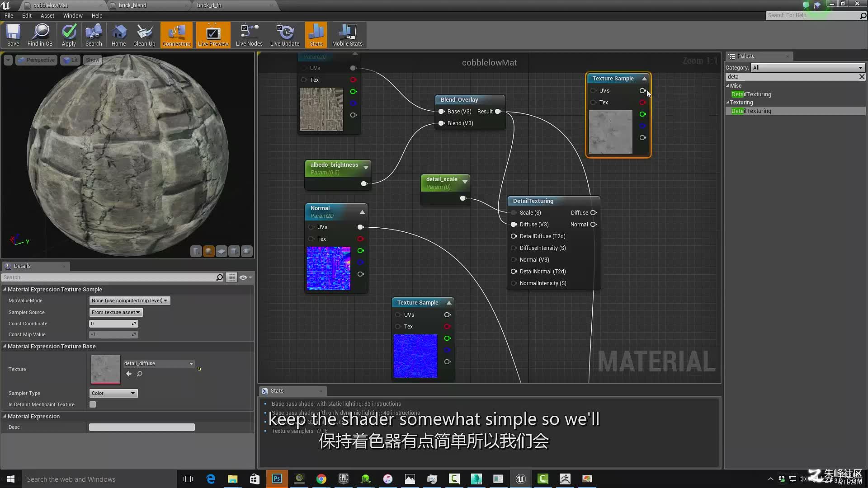
Task: Expand detail_scale node preview arrow
Action: tap(465, 182)
